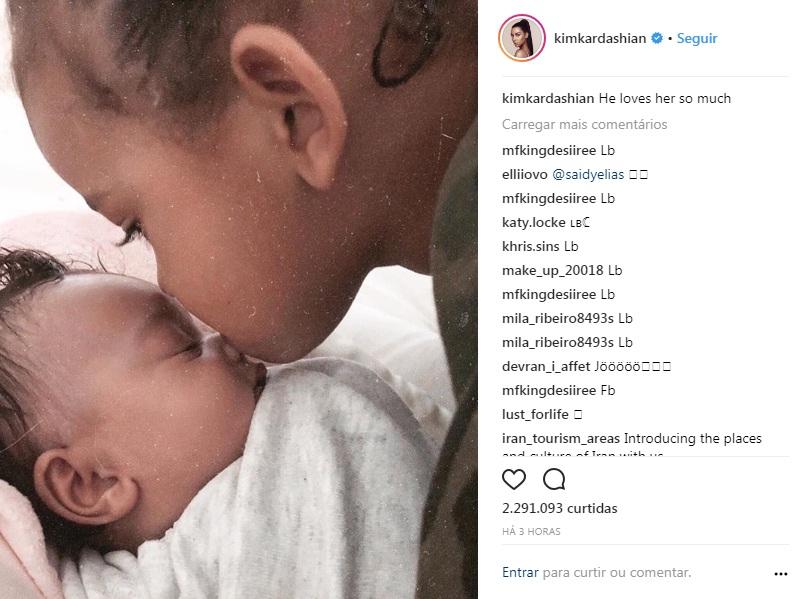
Task: Click the Seguir follow button
Action: click(696, 38)
